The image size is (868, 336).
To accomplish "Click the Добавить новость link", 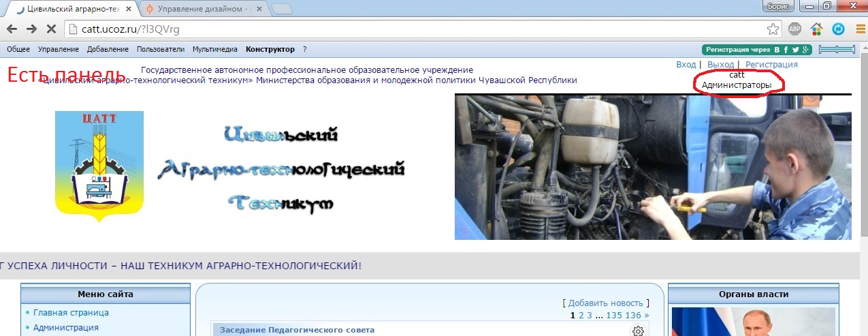I will coord(605,303).
